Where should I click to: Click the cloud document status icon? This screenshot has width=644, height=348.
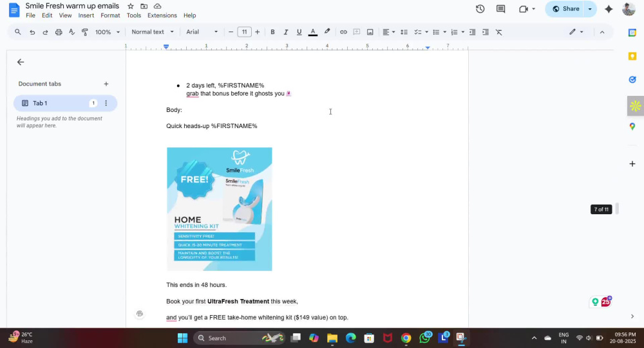(157, 6)
